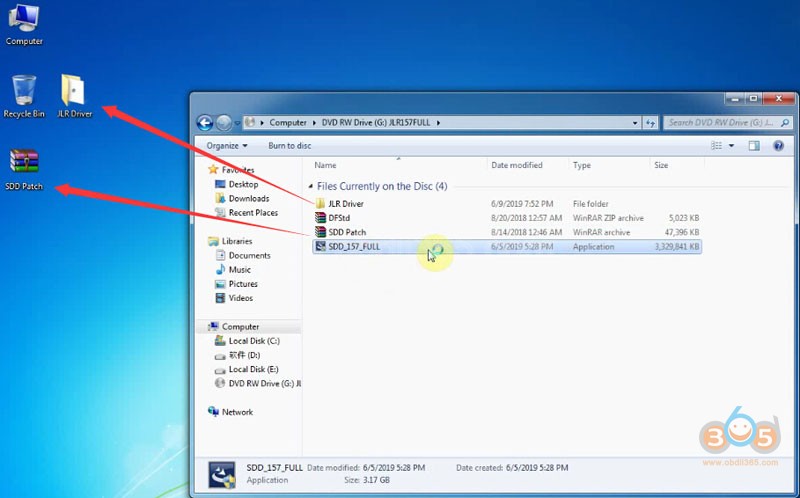This screenshot has height=498, width=800.
Task: Open the Pictures library
Action: click(x=243, y=284)
